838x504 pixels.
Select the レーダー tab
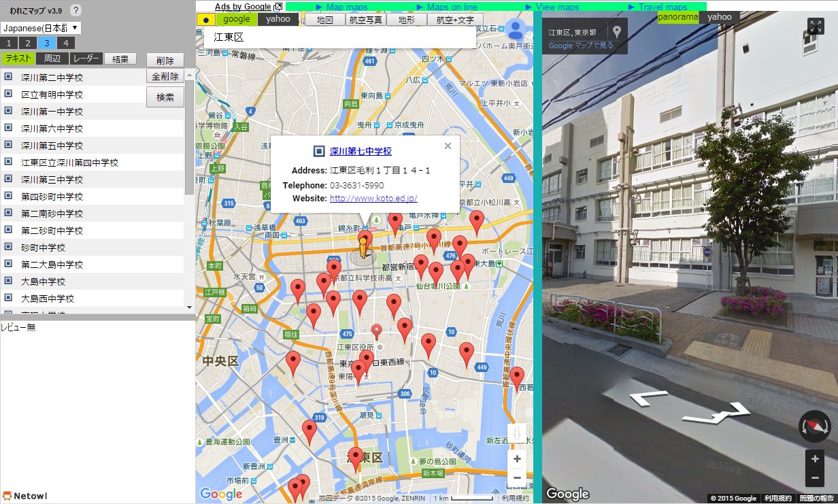coord(86,58)
